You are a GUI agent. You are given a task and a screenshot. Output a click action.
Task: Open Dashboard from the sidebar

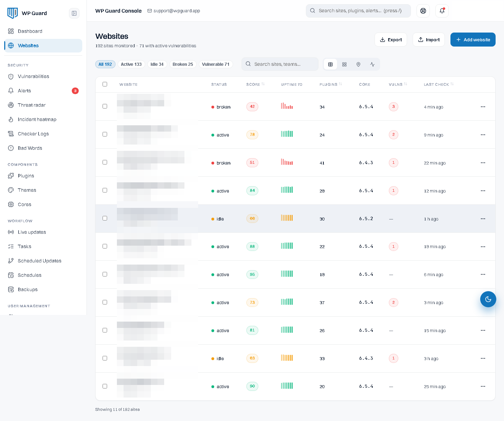[43, 31]
